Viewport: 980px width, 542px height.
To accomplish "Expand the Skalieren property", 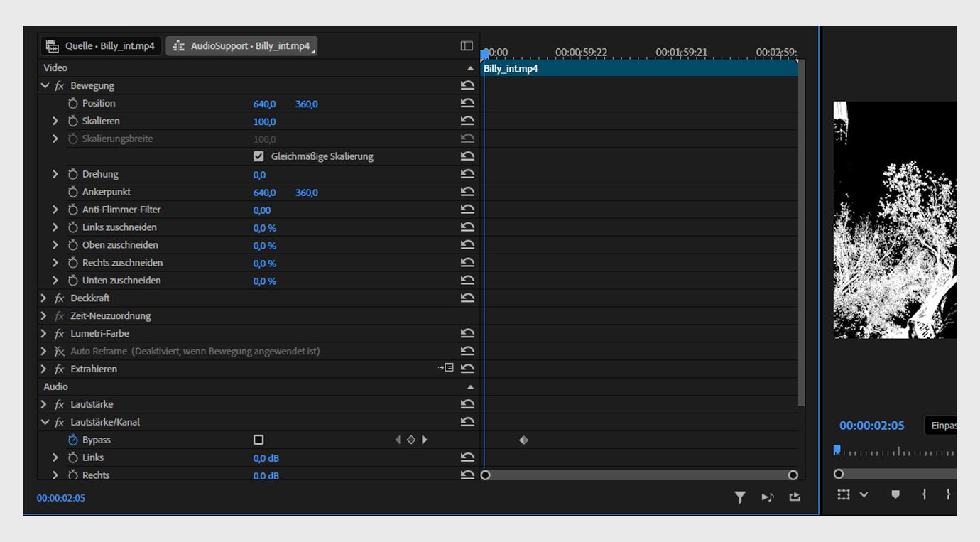I will click(55, 121).
